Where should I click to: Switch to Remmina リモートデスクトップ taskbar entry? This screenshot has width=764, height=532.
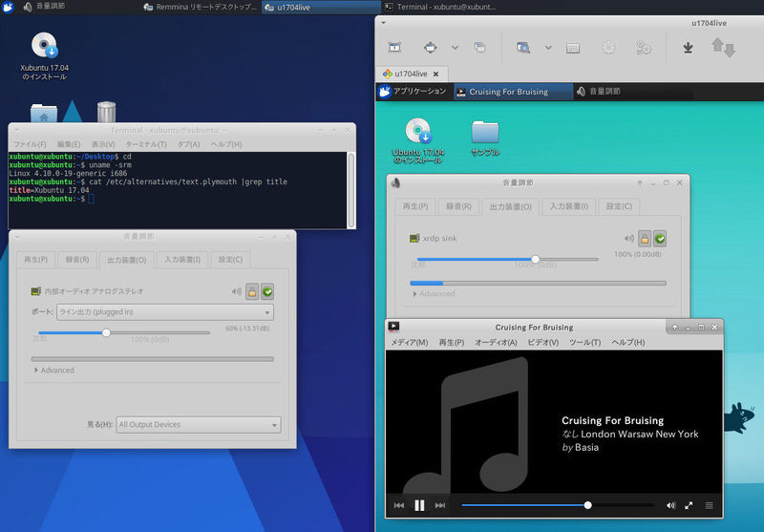[201, 7]
